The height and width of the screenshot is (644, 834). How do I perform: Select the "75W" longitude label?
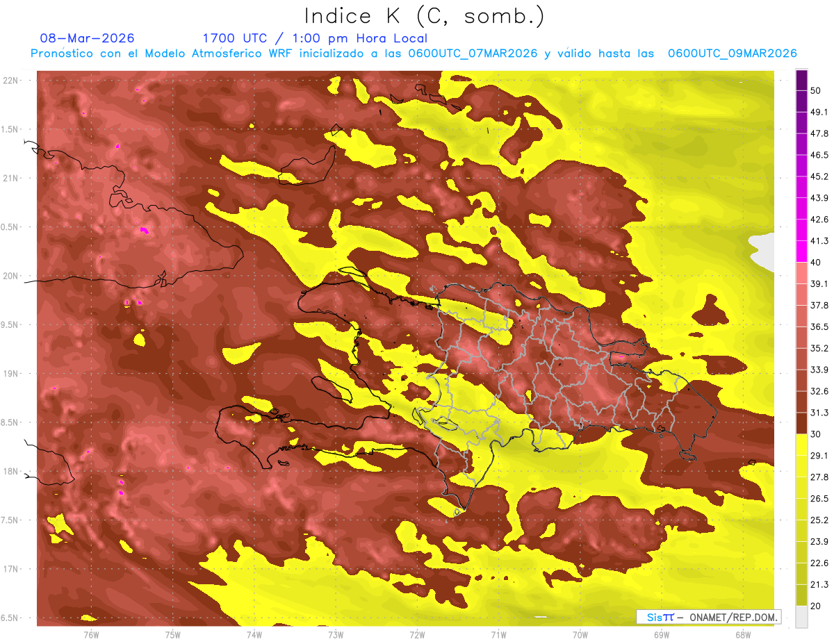pyautogui.click(x=173, y=634)
